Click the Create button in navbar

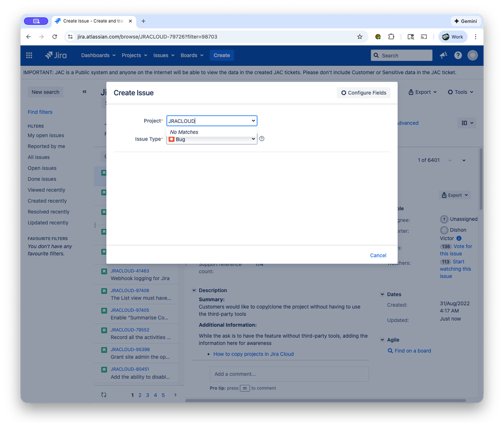click(x=222, y=55)
